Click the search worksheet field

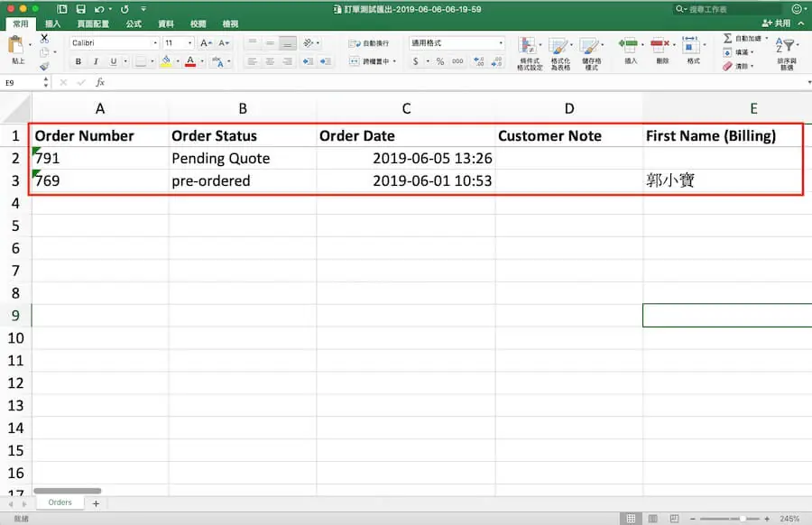[x=727, y=9]
